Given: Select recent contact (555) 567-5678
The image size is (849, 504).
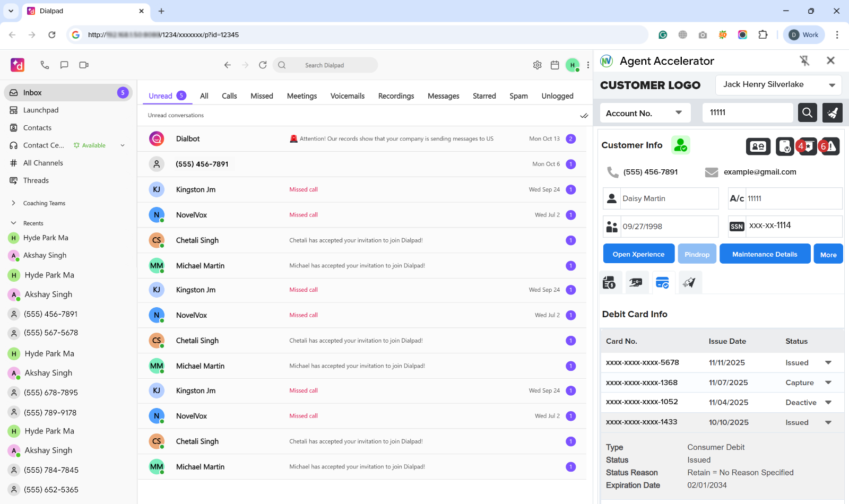Looking at the screenshot, I should tap(51, 333).
